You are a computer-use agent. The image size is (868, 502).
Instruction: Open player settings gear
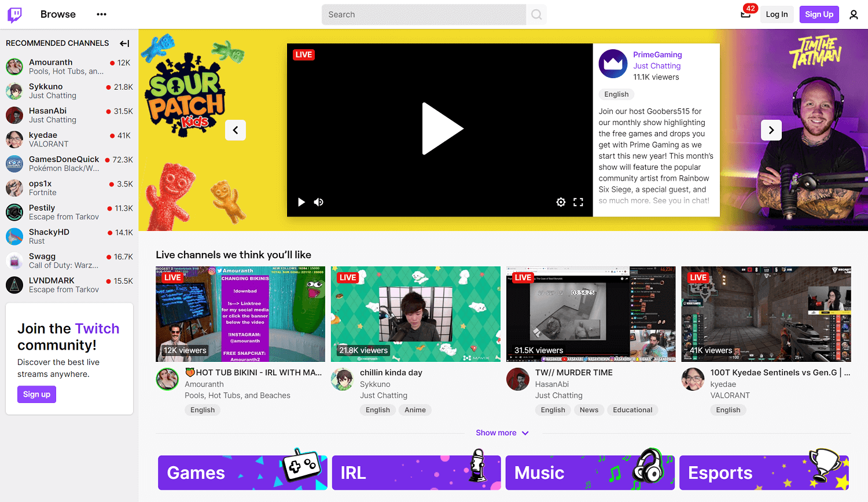pyautogui.click(x=561, y=202)
